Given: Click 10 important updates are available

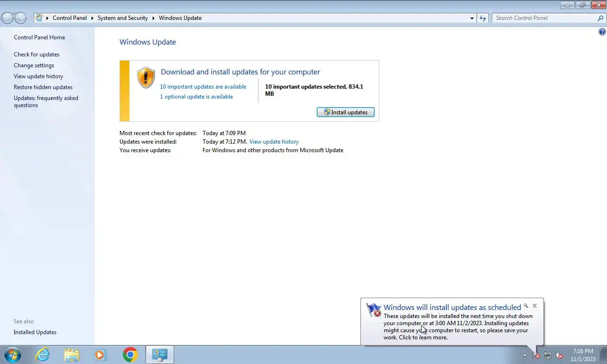Looking at the screenshot, I should pos(203,87).
